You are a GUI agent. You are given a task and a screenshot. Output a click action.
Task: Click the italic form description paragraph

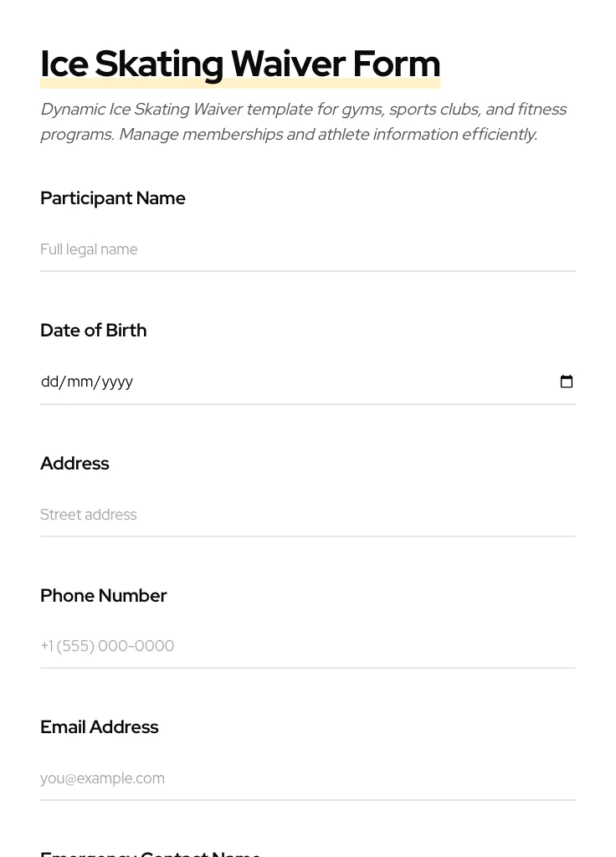click(303, 122)
